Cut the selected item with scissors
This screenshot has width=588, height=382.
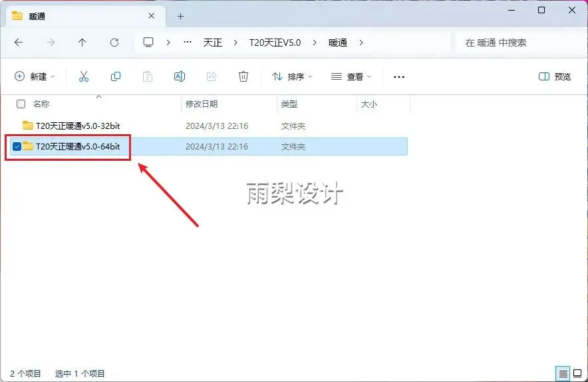(84, 76)
